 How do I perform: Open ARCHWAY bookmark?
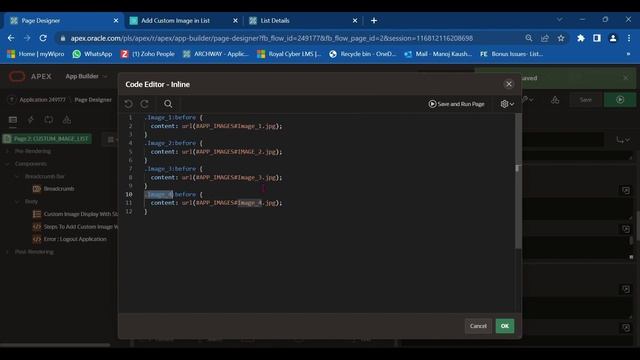point(216,54)
